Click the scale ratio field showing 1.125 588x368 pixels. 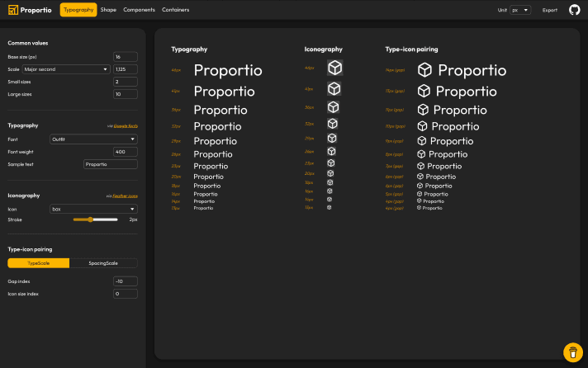(126, 69)
